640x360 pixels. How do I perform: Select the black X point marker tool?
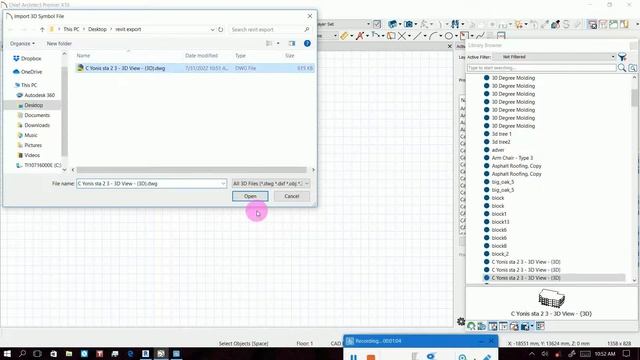coord(402,36)
